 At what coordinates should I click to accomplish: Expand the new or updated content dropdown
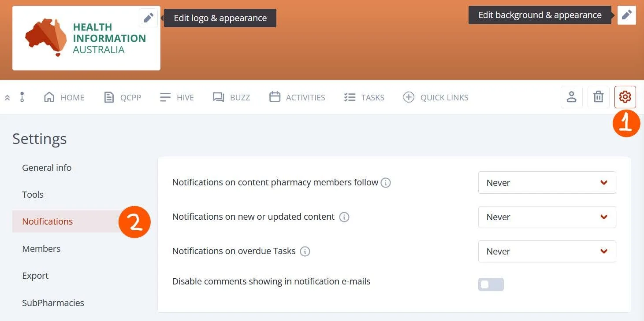tap(547, 217)
